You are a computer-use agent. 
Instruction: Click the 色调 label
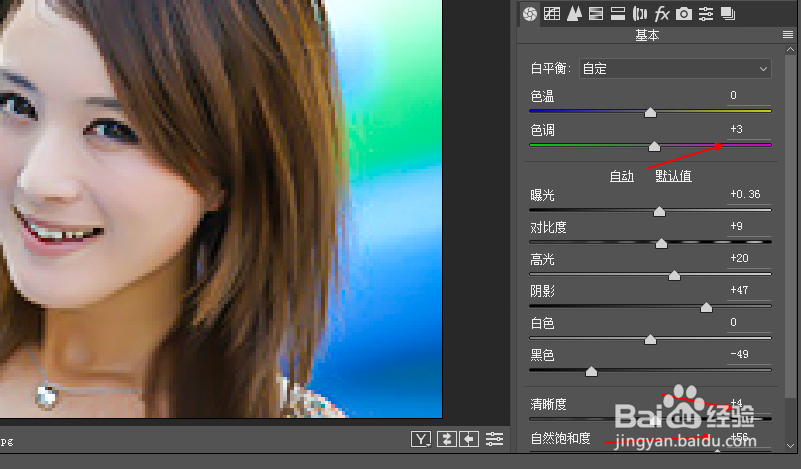[x=542, y=130]
